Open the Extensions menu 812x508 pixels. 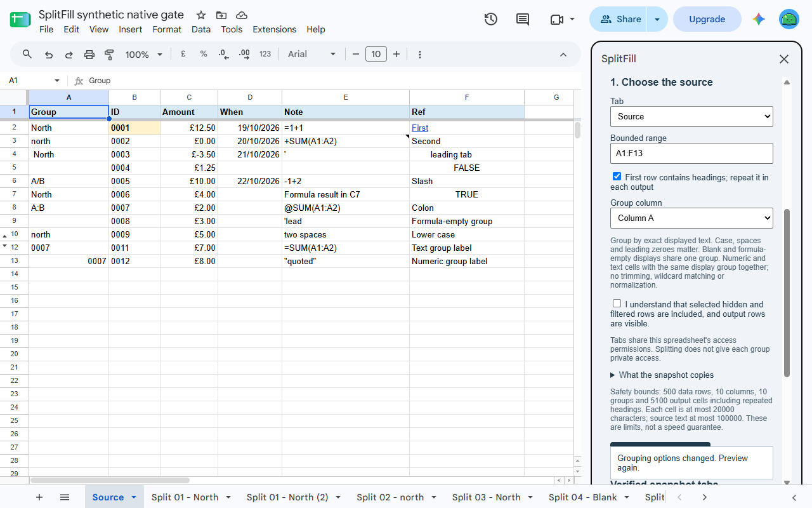(275, 29)
